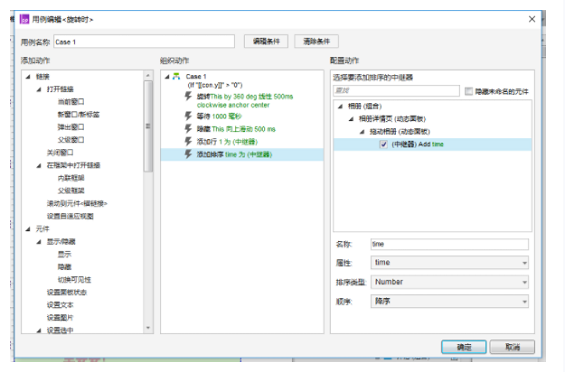Click the add-actions list scrollbar thumb
Viewport: 565px width, 372px height.
[148, 126]
